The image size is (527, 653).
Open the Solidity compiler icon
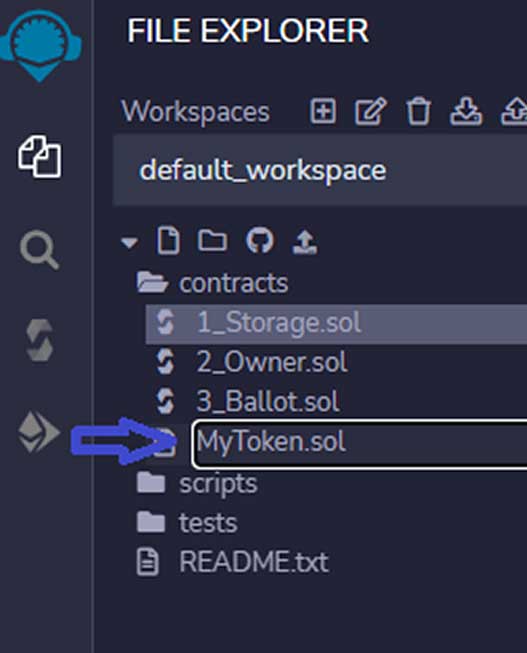pyautogui.click(x=40, y=340)
